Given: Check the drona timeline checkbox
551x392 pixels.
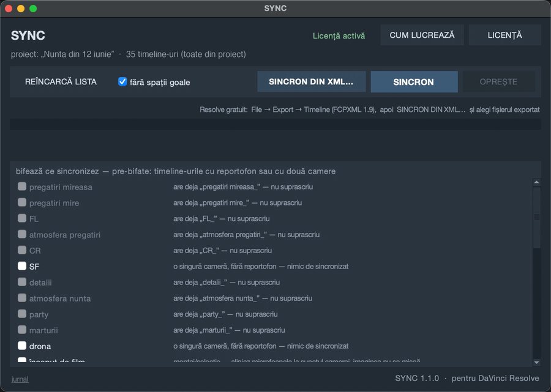Looking at the screenshot, I should 22,346.
